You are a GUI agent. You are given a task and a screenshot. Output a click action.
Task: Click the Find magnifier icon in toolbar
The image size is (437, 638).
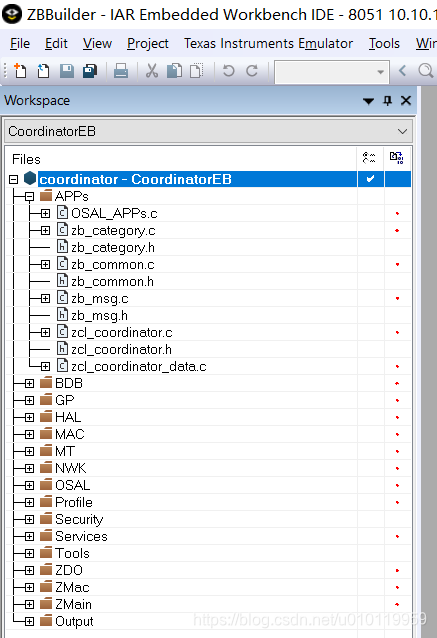426,71
